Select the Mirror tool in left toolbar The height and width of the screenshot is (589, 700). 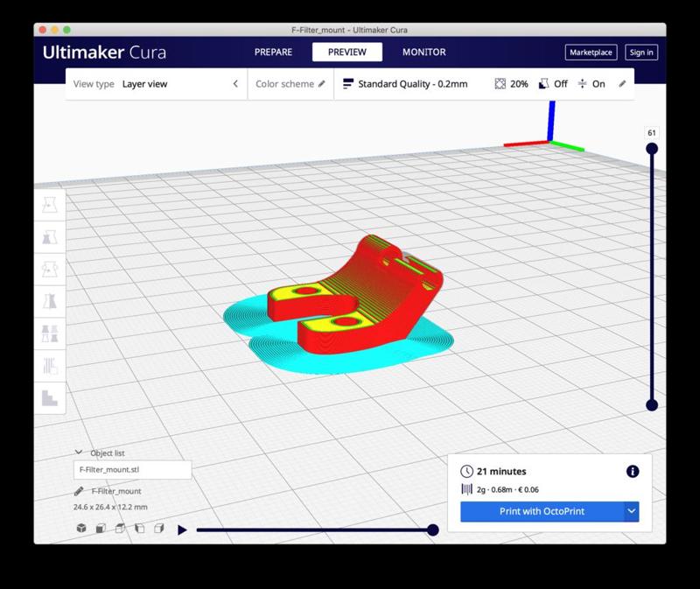tap(50, 301)
